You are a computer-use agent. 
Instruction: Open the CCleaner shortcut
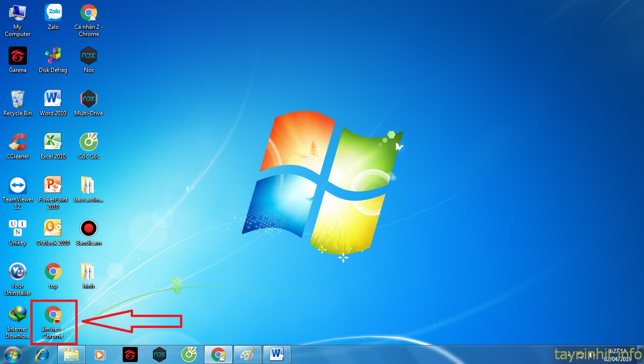[18, 142]
